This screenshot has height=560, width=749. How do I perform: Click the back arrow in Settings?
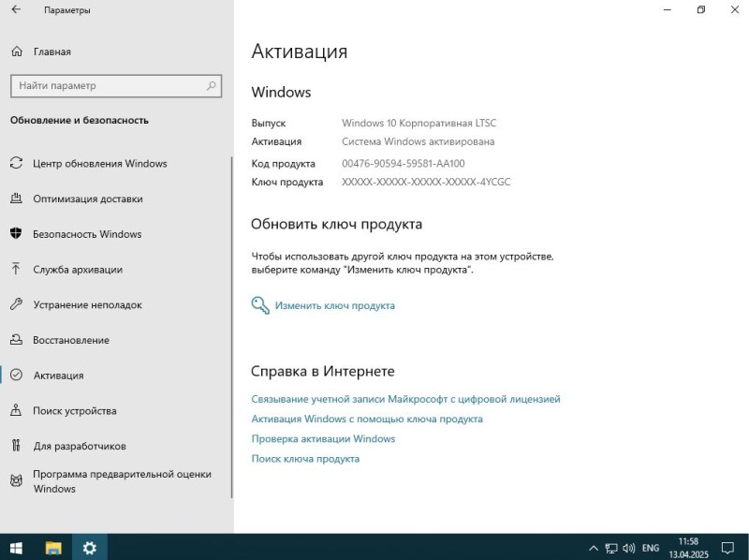[x=16, y=9]
